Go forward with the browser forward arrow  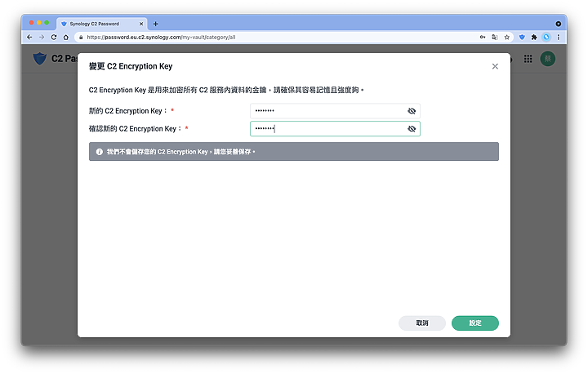[42, 37]
